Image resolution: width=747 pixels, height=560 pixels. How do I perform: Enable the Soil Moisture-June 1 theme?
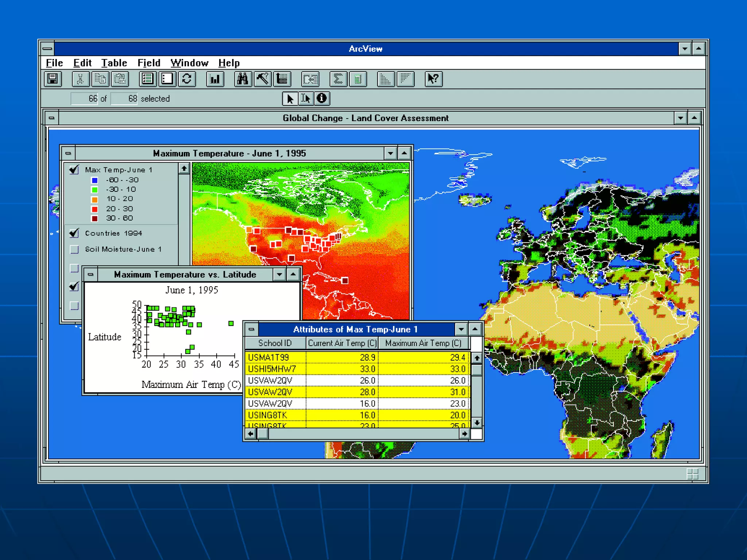(74, 249)
